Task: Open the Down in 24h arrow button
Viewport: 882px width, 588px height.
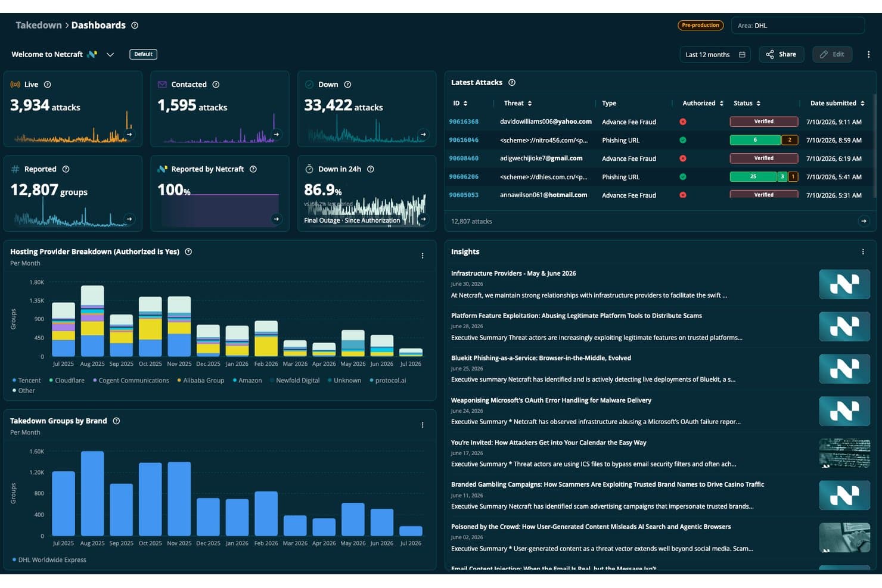Action: (x=423, y=219)
